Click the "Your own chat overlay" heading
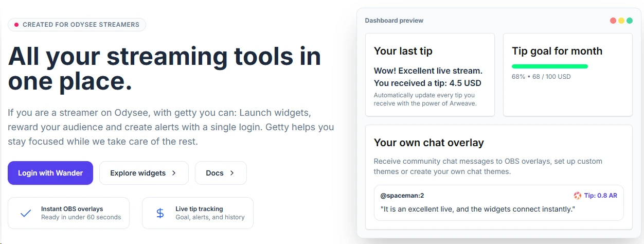The height and width of the screenshot is (244, 644). [429, 143]
